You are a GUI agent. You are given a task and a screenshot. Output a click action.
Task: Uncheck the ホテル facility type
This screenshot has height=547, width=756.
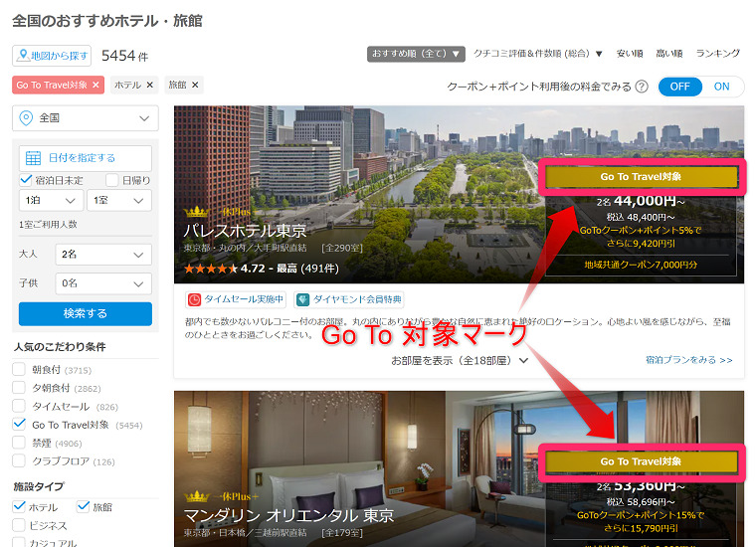coord(19,507)
